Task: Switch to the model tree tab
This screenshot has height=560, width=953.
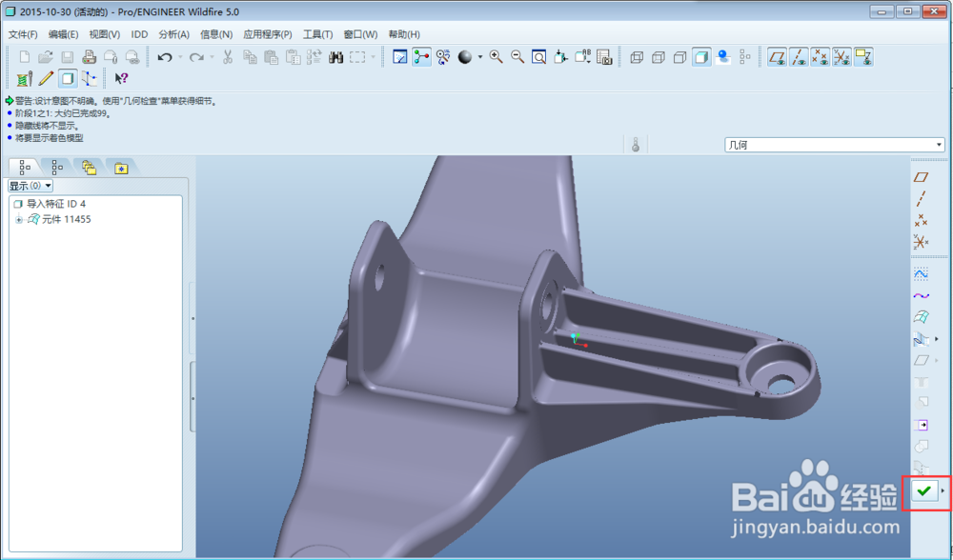Action: 25,167
